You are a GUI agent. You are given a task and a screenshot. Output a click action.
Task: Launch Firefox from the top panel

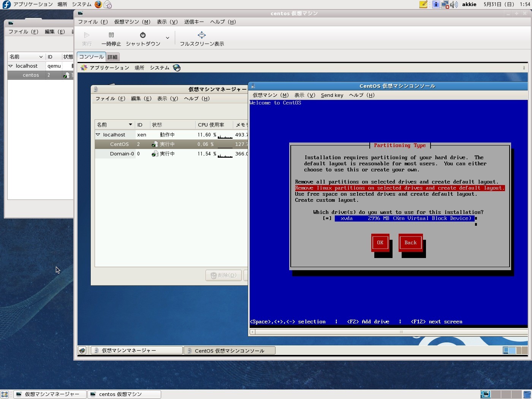98,5
